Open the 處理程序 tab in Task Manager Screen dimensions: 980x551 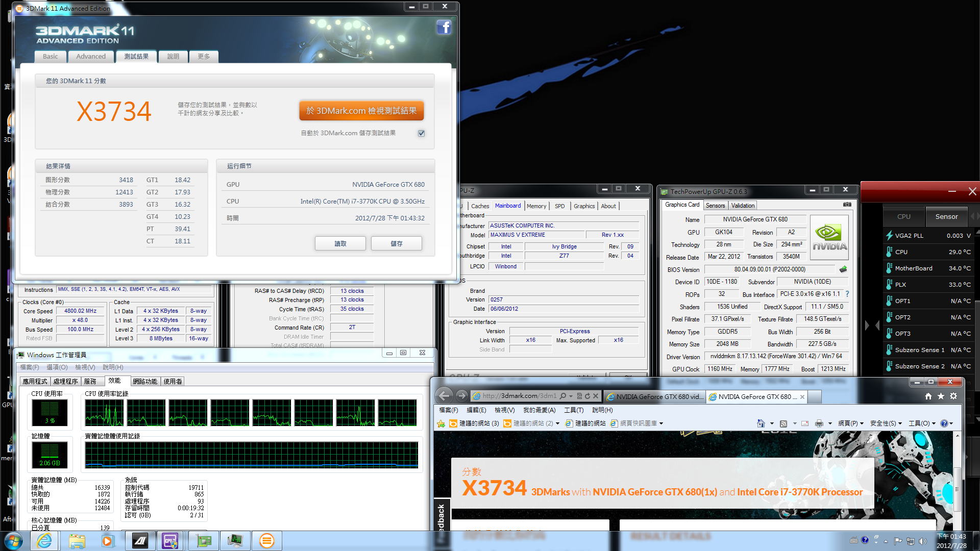tap(66, 381)
